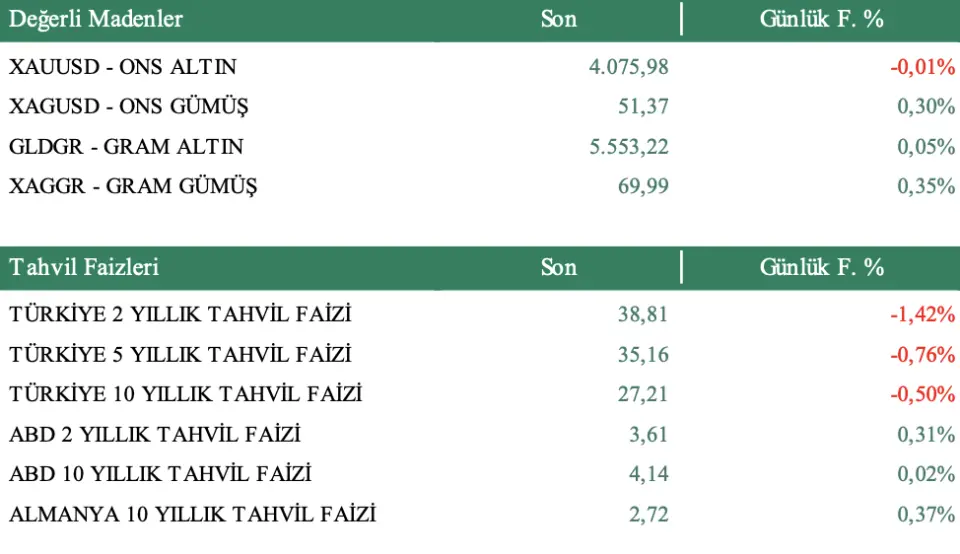The height and width of the screenshot is (554, 960).
Task: Select ABD 2 YILLIK TAHVİL FAİZİ
Action: click(x=155, y=434)
